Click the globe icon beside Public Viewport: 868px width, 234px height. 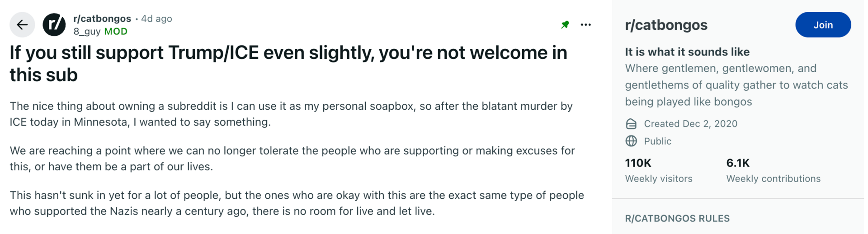(631, 141)
